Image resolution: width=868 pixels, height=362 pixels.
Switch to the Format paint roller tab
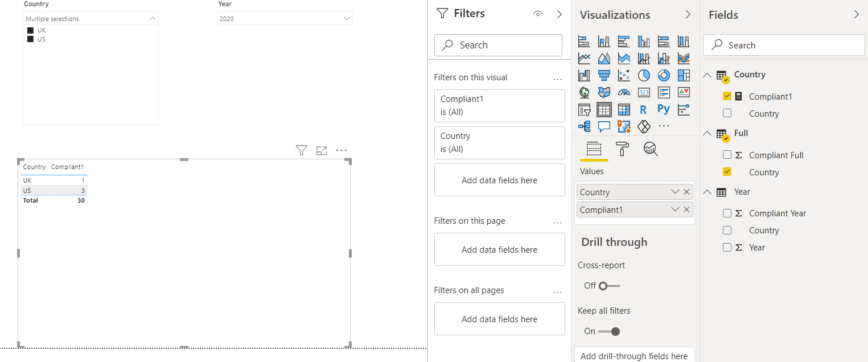click(622, 149)
